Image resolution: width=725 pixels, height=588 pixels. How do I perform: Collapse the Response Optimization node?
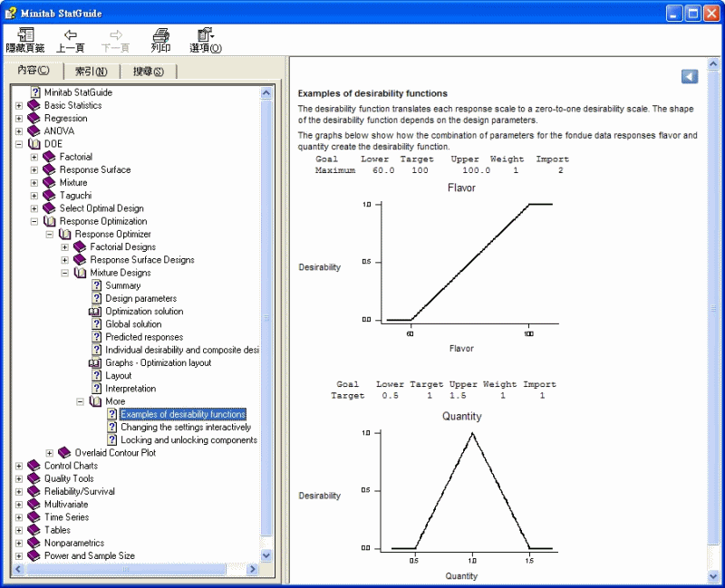click(34, 221)
